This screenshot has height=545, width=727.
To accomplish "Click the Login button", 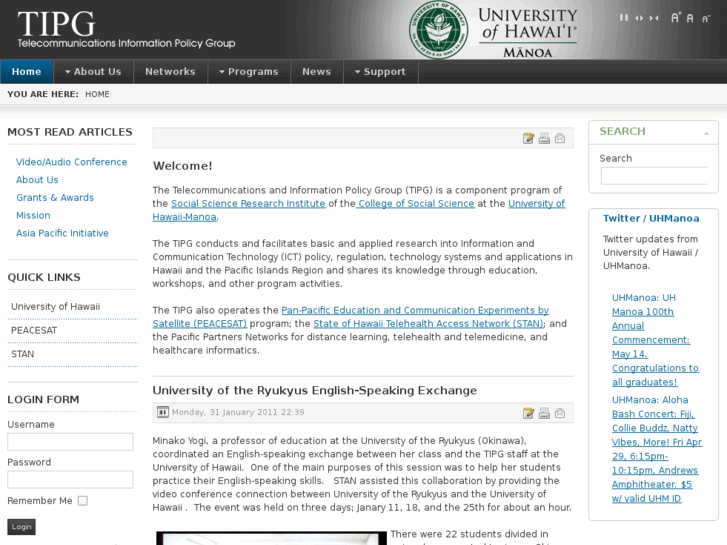I will click(21, 526).
